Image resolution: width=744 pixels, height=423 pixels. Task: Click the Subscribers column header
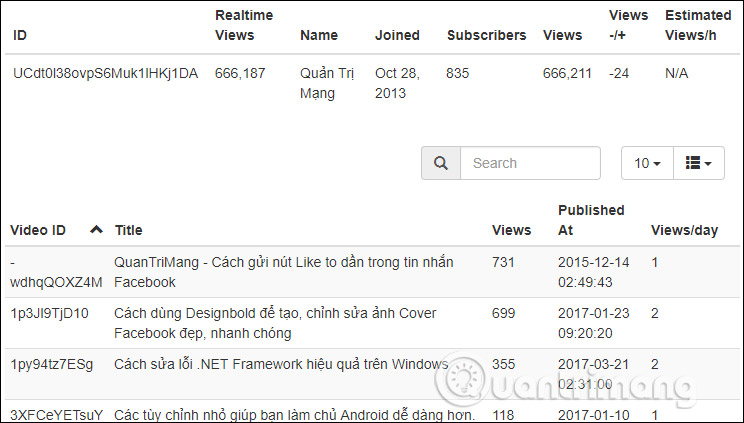click(x=487, y=35)
